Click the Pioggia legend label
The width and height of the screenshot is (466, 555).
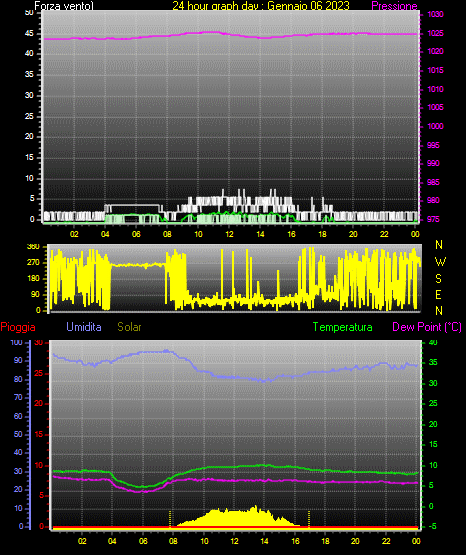(18, 327)
